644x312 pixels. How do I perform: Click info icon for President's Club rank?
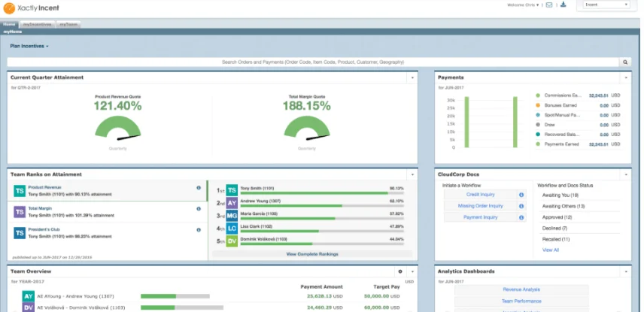click(199, 230)
